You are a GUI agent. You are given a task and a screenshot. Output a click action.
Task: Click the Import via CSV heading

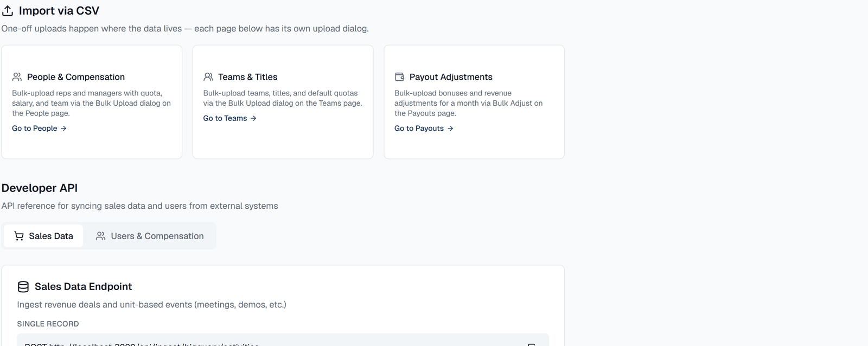(x=59, y=11)
